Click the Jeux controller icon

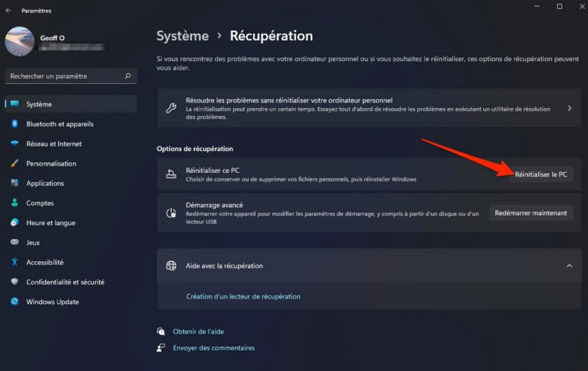pyautogui.click(x=15, y=242)
